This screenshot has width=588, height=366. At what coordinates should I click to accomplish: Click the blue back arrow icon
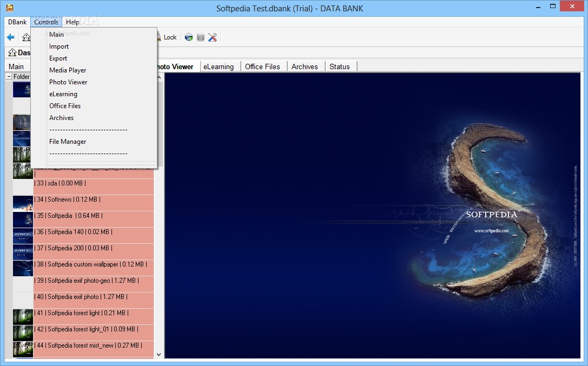[10, 37]
